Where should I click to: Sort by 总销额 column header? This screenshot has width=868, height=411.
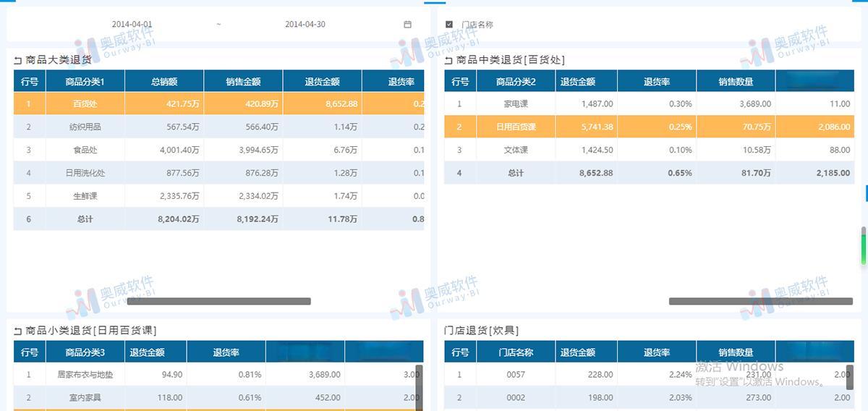164,82
